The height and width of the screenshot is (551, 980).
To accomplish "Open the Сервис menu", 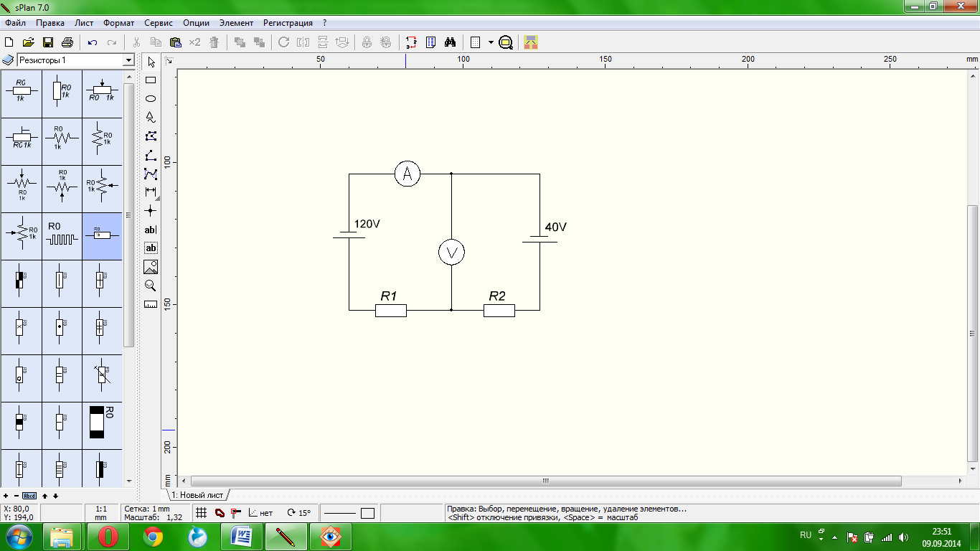I will tap(158, 23).
